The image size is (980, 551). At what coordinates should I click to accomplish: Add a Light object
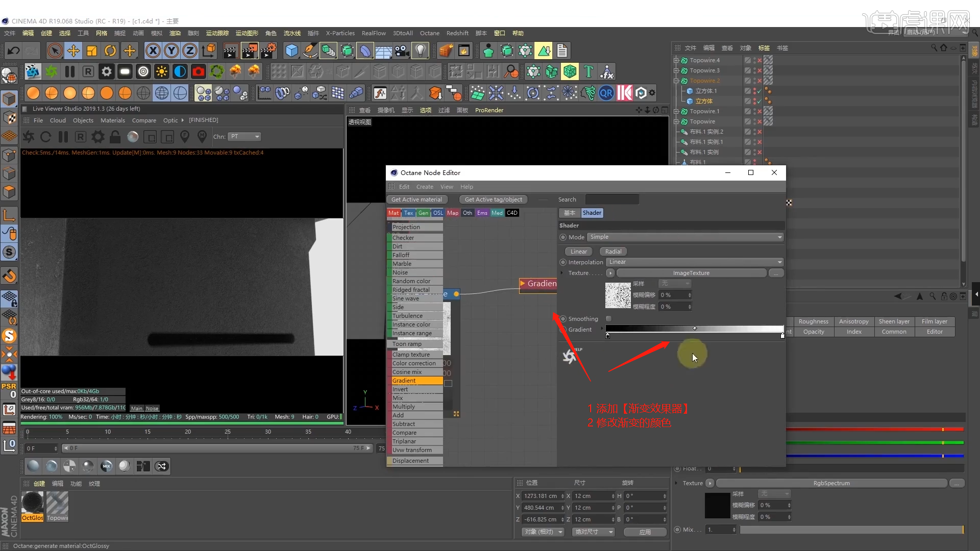(420, 51)
